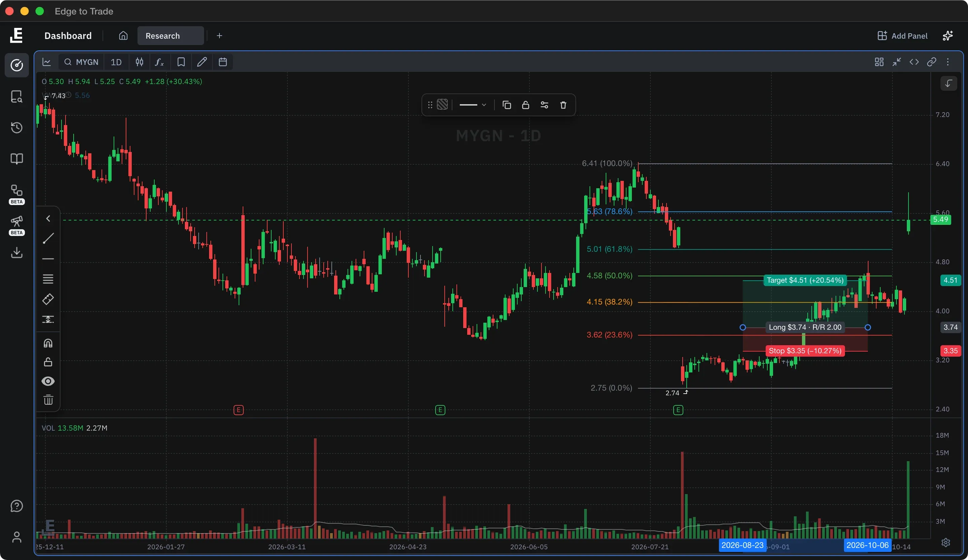Collapse the chart panel with arrows icon

(896, 62)
